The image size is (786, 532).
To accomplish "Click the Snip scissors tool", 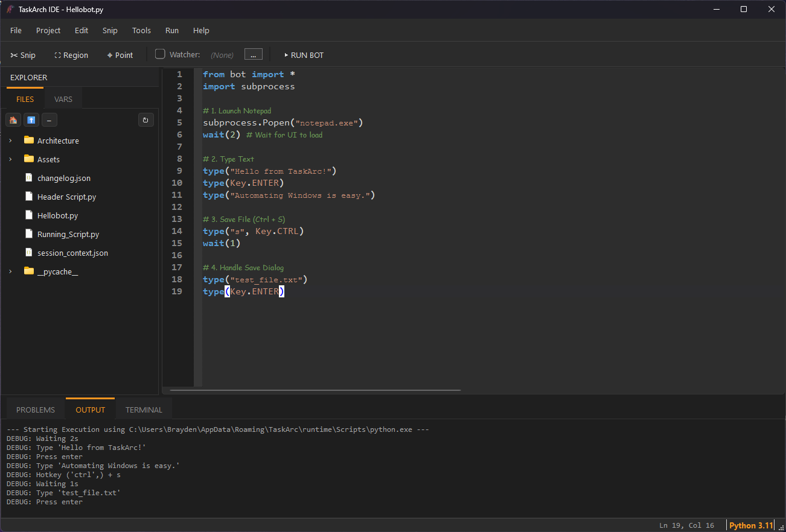I will tap(23, 55).
